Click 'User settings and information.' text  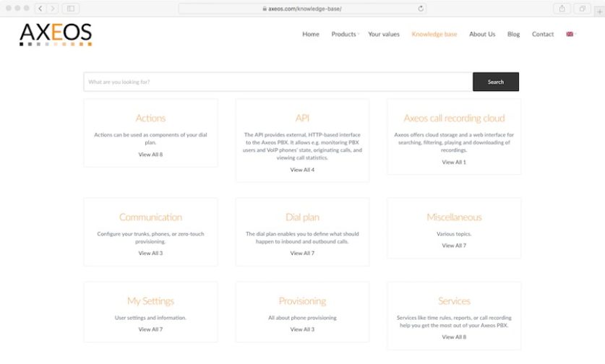pyautogui.click(x=150, y=318)
